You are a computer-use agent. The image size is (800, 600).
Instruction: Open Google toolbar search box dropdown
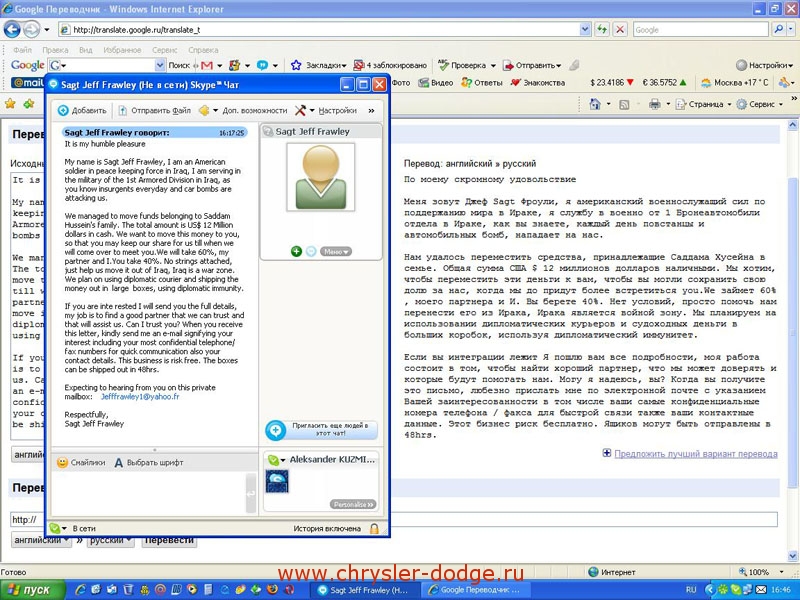pos(160,65)
